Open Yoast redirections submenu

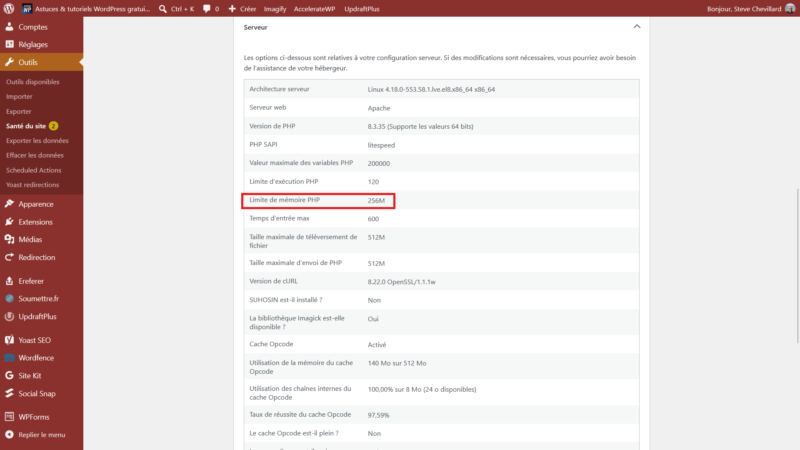coord(33,185)
